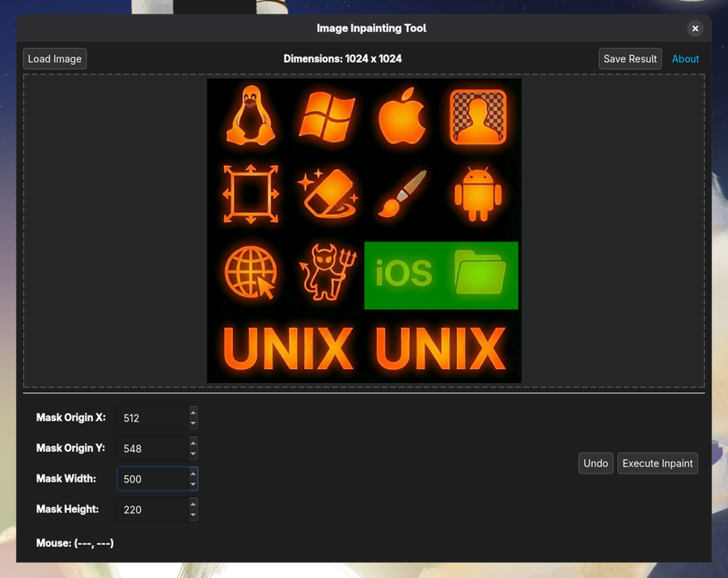
Task: Click the transparent portrait icon
Action: pyautogui.click(x=478, y=116)
